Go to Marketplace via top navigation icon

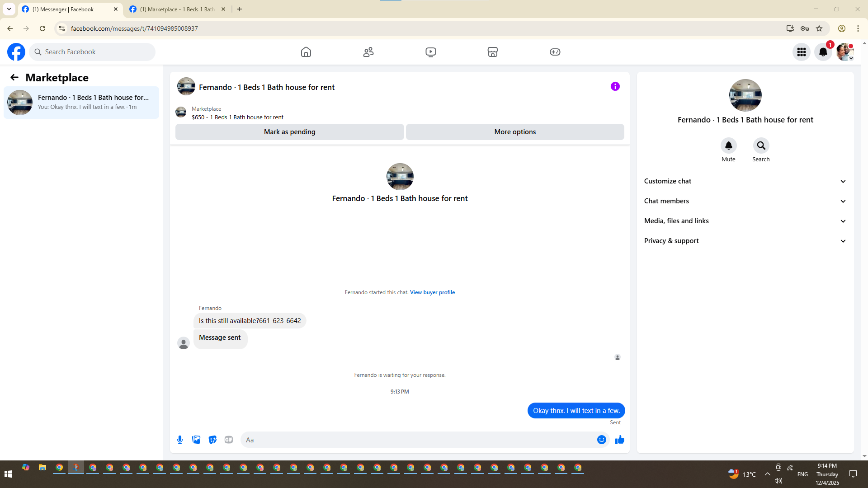[x=492, y=52]
